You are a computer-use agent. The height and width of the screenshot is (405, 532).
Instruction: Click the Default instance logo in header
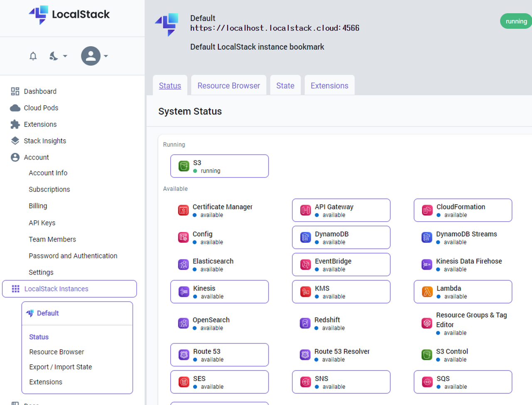tap(167, 25)
